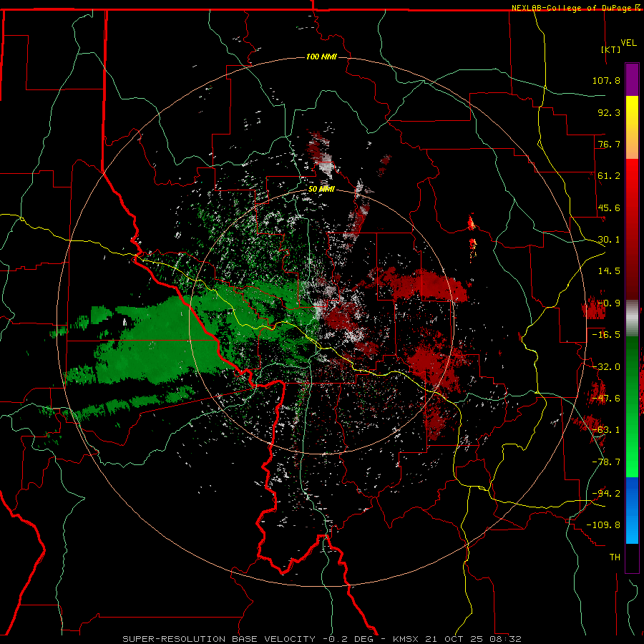This screenshot has width=644, height=644.
Task: Click the 30.1 velocity scale value
Action: 609,240
